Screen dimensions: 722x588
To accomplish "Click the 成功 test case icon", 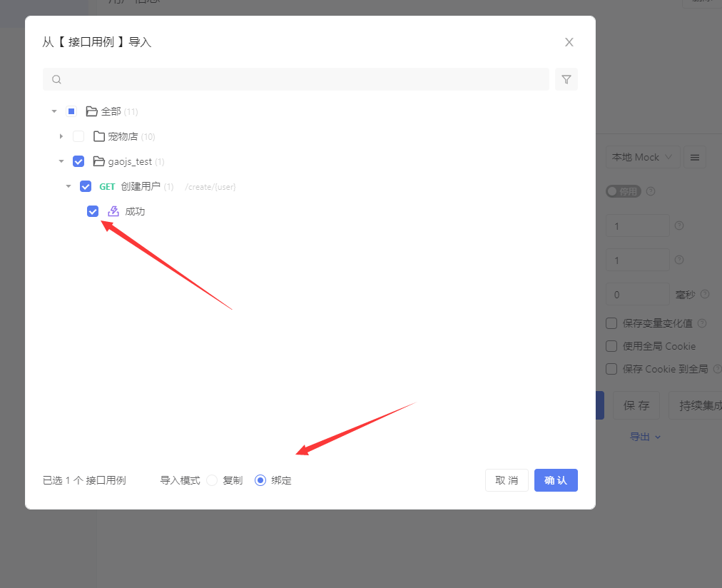I will coord(113,211).
